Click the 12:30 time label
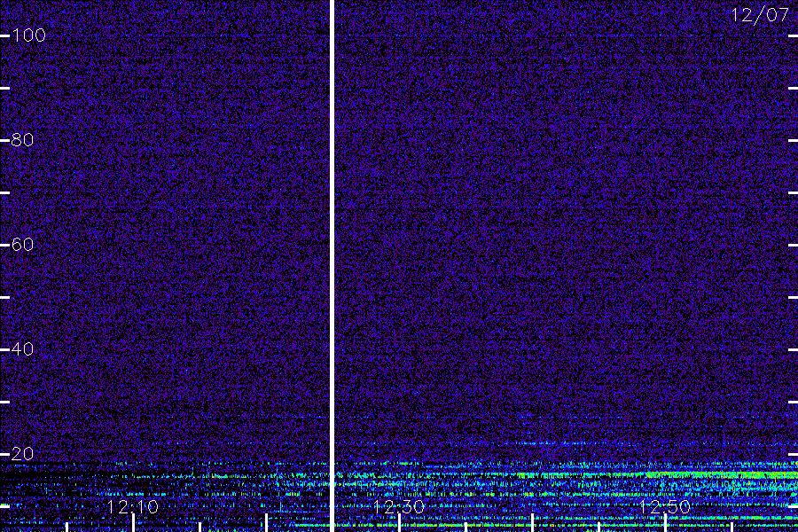The width and height of the screenshot is (798, 532). (399, 506)
